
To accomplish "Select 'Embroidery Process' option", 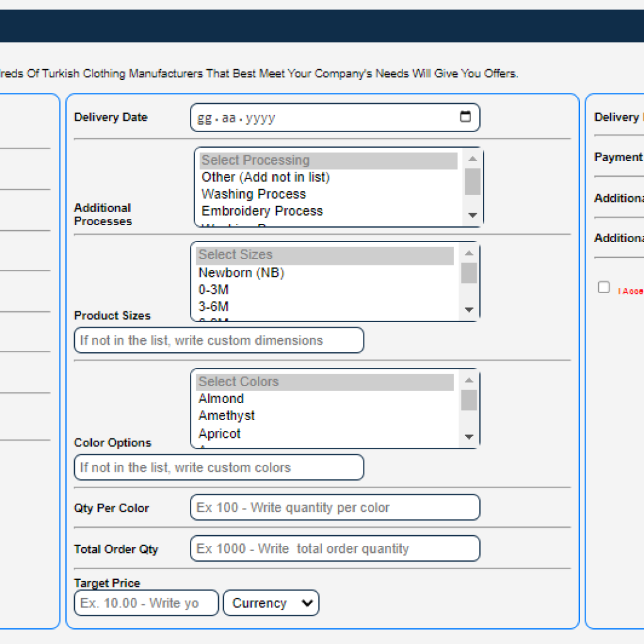I will [262, 211].
